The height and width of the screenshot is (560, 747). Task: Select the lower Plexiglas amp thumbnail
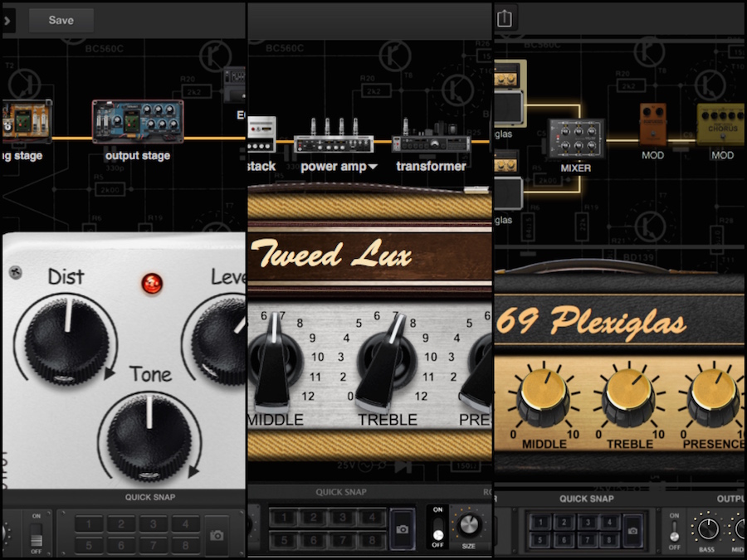(x=510, y=180)
